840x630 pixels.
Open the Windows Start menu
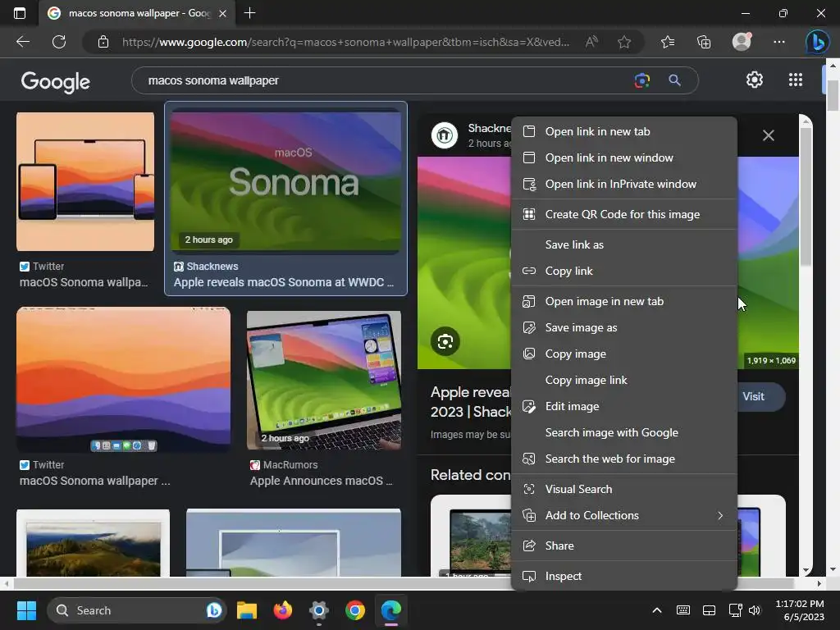(x=26, y=610)
